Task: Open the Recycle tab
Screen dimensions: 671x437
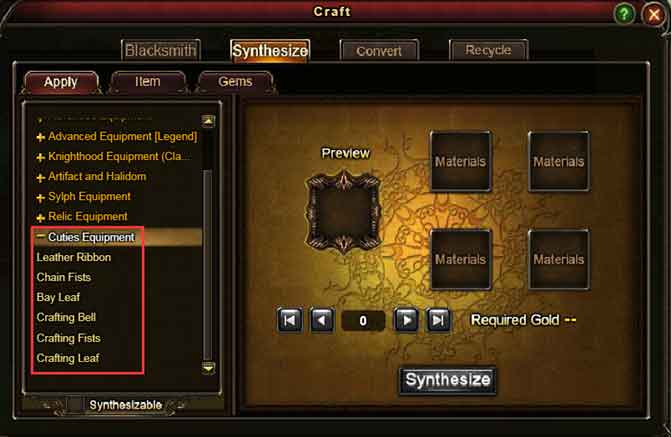Action: pos(488,51)
